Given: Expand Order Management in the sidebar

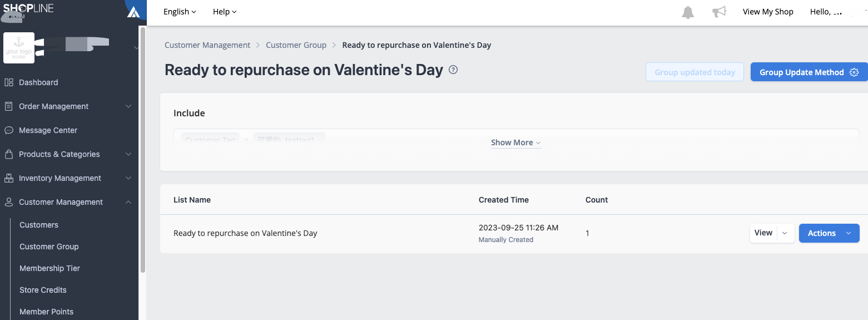Looking at the screenshot, I should point(128,106).
